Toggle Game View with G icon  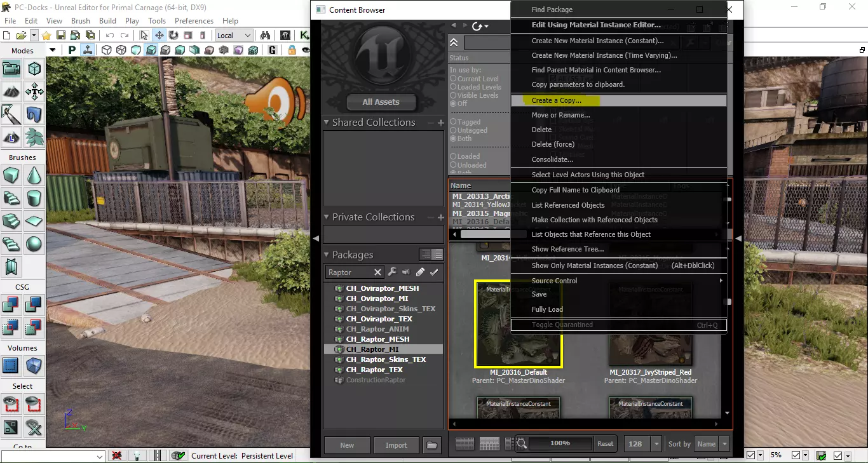[x=273, y=50]
